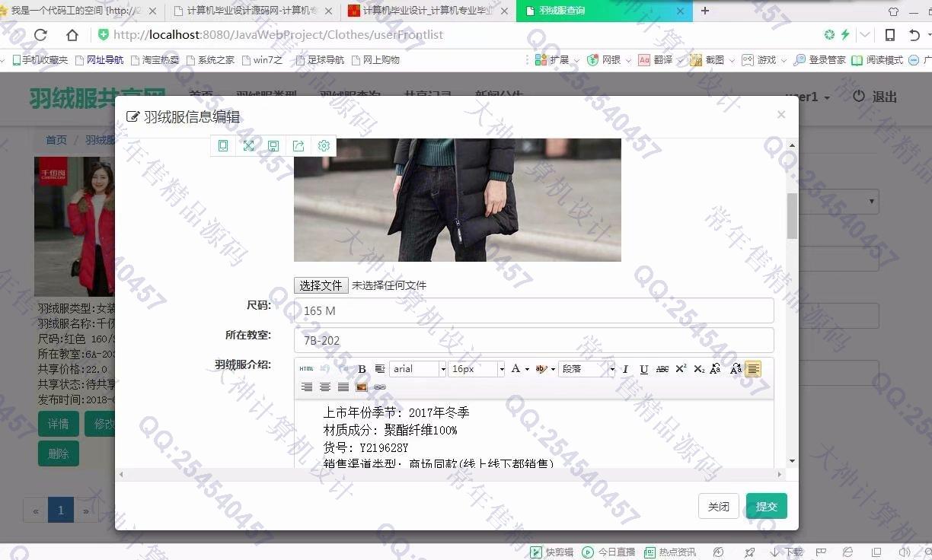Redo the edit in the editor
Image resolution: width=932 pixels, height=560 pixels.
pos(343,369)
